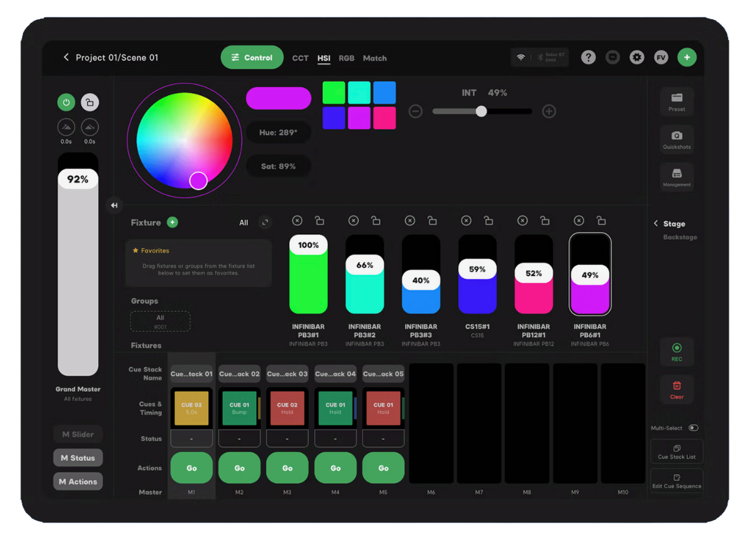This screenshot has width=756, height=533.
Task: Select the cyan color swatch
Action: point(359,93)
